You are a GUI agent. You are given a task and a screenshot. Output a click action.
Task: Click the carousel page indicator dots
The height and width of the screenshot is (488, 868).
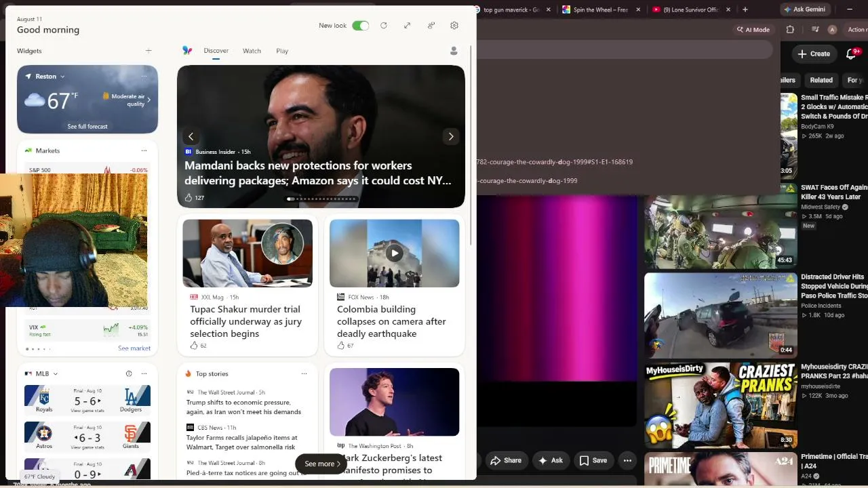pos(321,199)
